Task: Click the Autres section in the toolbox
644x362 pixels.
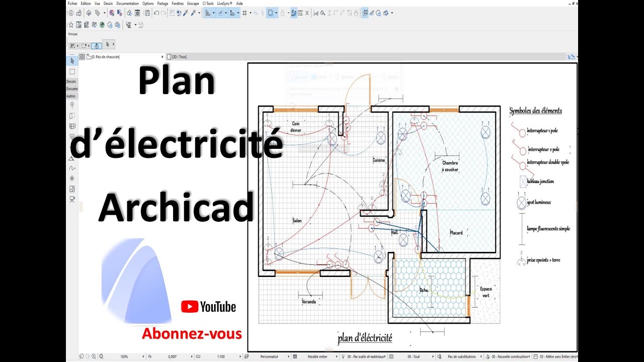Action: point(71,96)
